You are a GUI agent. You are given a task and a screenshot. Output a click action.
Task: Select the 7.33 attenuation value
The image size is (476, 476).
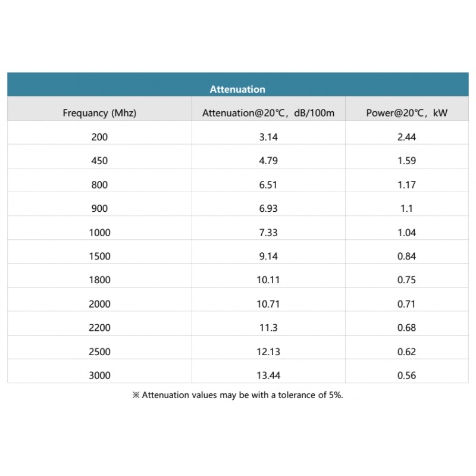[x=268, y=233]
